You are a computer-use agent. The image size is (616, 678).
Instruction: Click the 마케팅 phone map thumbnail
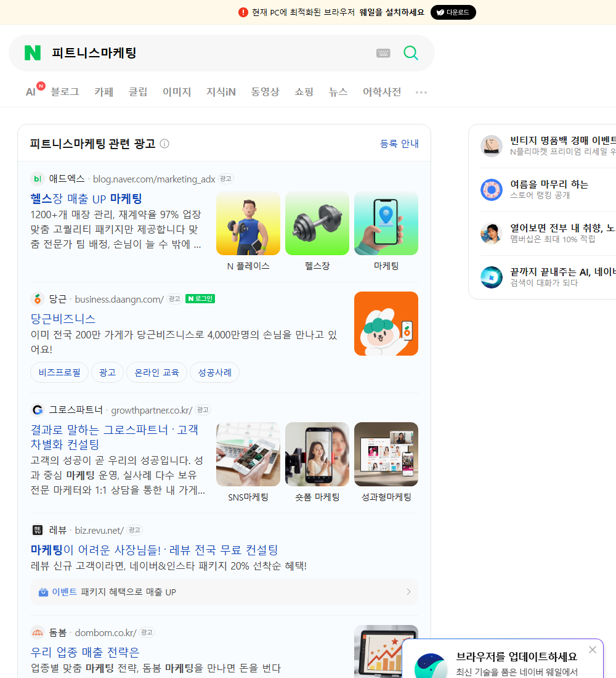click(x=386, y=223)
